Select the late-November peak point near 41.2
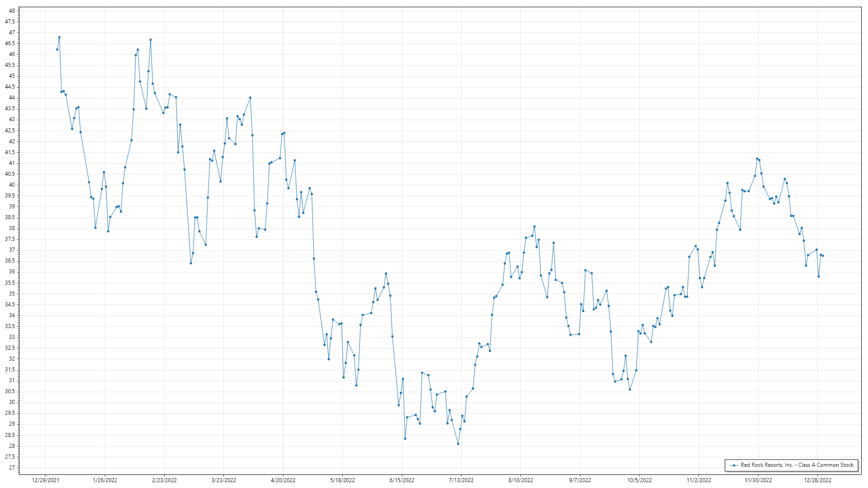Image resolution: width=868 pixels, height=488 pixels. coord(757,159)
